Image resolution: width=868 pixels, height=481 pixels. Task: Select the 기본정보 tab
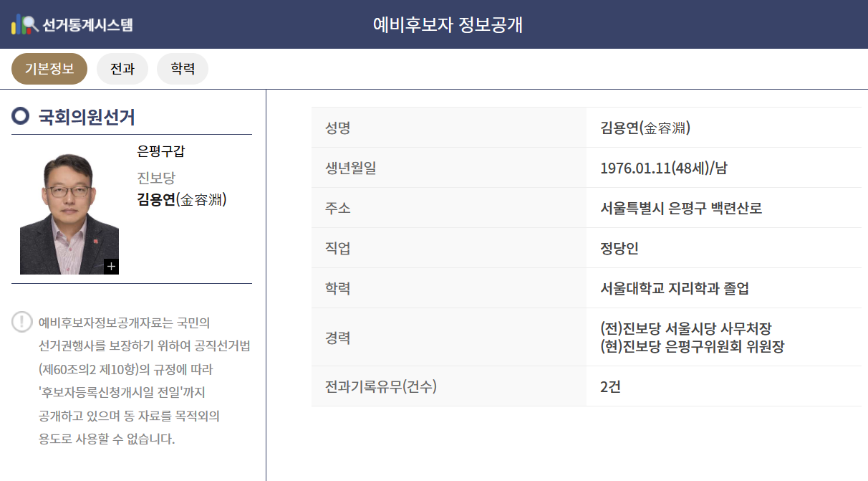[49, 69]
